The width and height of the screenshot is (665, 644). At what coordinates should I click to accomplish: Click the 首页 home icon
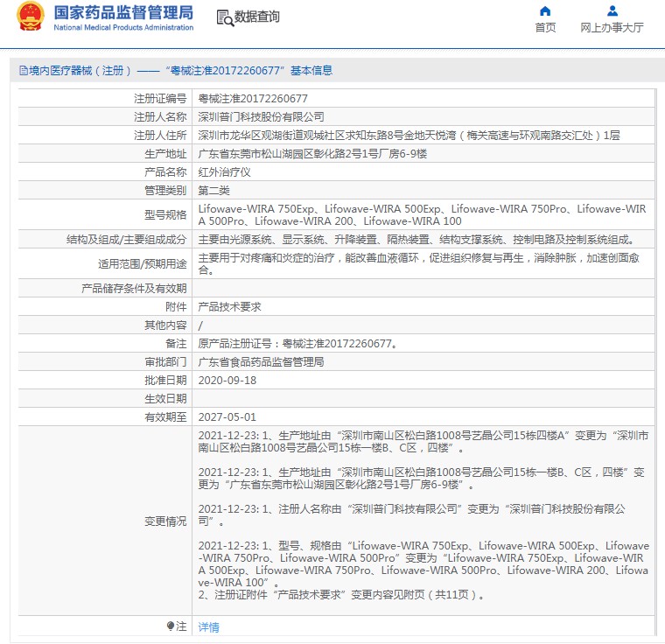click(x=545, y=10)
